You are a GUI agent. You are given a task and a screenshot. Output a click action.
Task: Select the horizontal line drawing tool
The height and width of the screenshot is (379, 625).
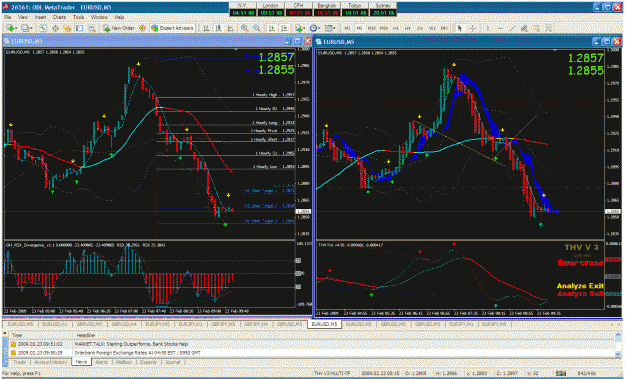(500, 28)
